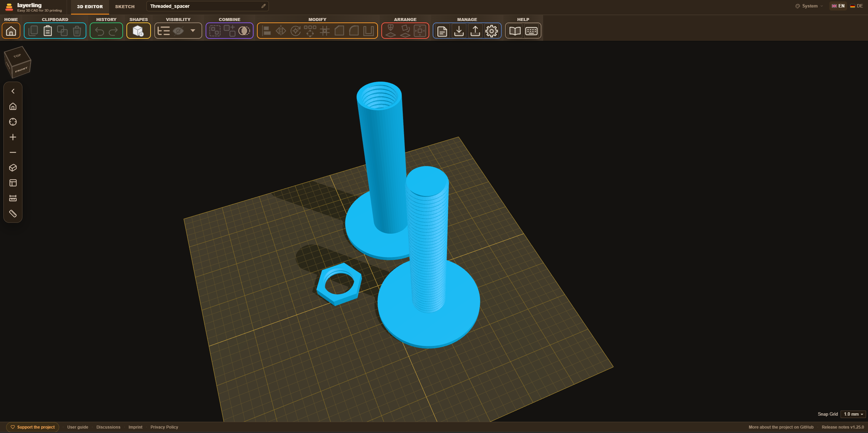868x433 pixels.
Task: Undo the last action
Action: tap(100, 31)
